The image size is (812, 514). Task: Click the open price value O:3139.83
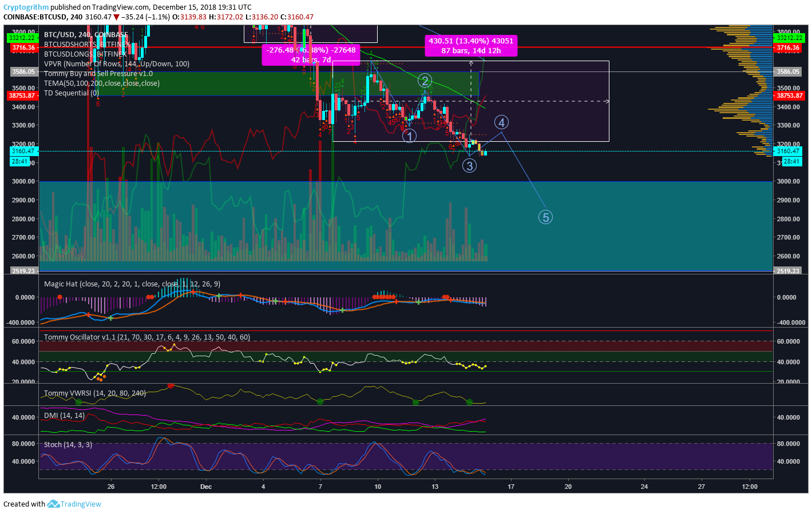click(x=189, y=17)
